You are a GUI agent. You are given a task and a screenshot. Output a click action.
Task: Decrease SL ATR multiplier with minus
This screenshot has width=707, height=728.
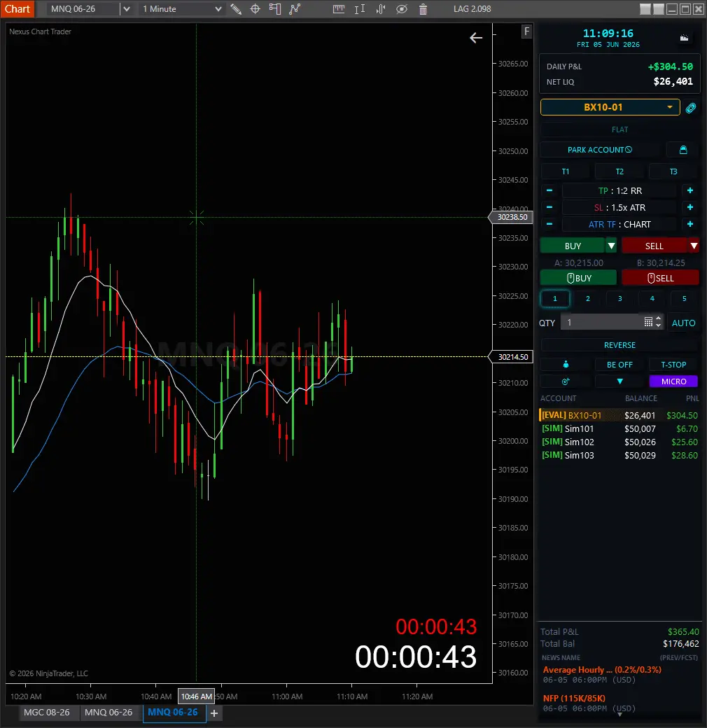(x=549, y=207)
